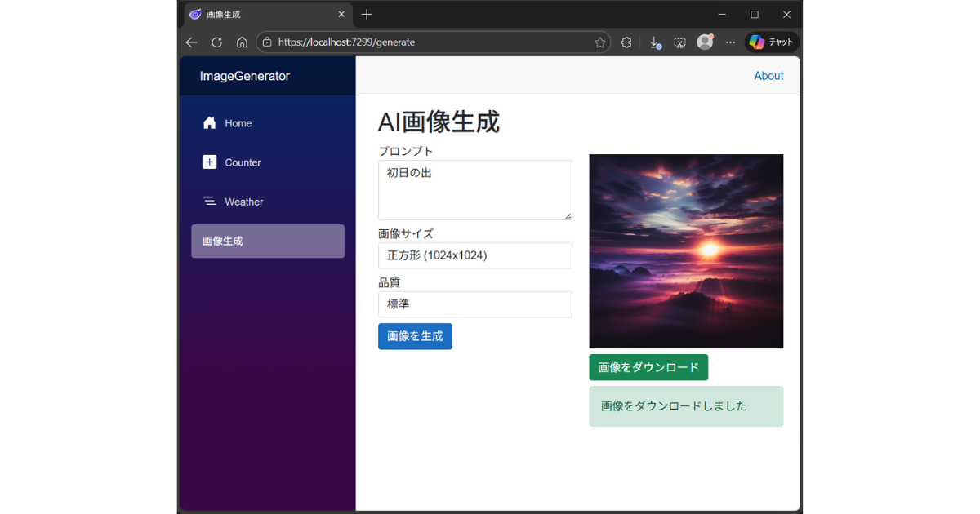Expand the 画像サイズ dropdown
Screen dimensions: 980x514
tap(474, 255)
